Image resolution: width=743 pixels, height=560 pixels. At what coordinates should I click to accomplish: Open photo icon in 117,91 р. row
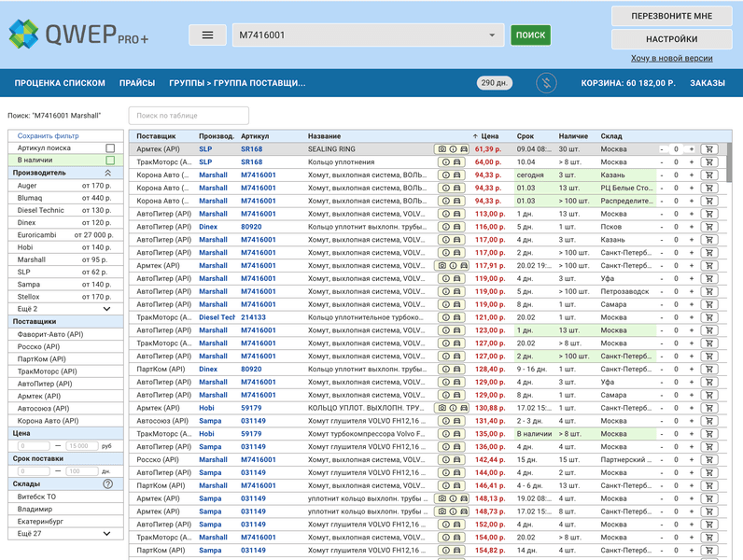click(x=442, y=265)
